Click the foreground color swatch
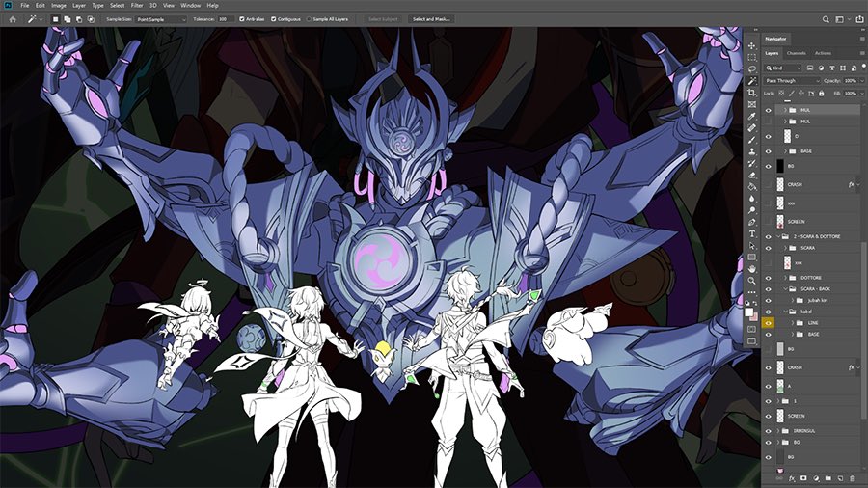This screenshot has width=868, height=488. [749, 312]
